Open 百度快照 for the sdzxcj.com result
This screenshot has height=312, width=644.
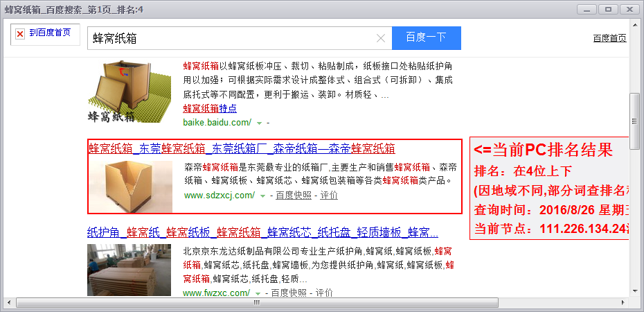294,196
